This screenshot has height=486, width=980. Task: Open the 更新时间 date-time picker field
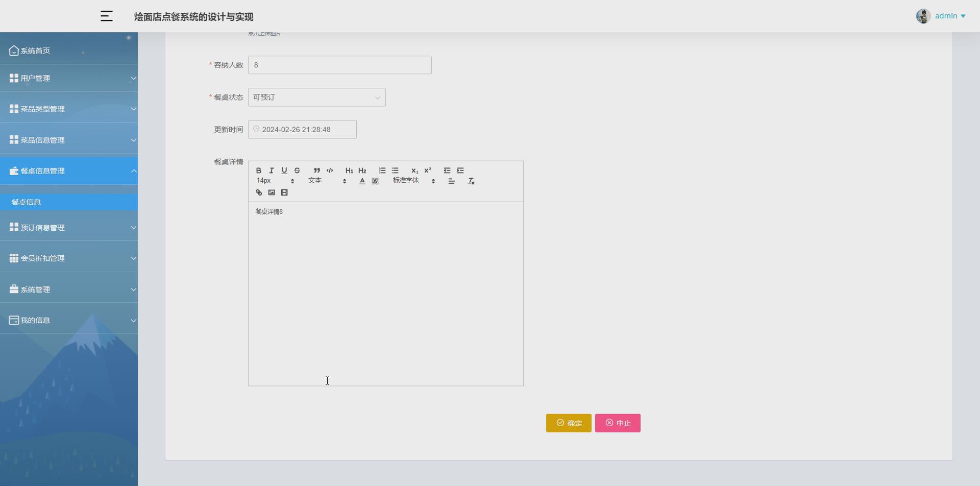[x=302, y=130]
